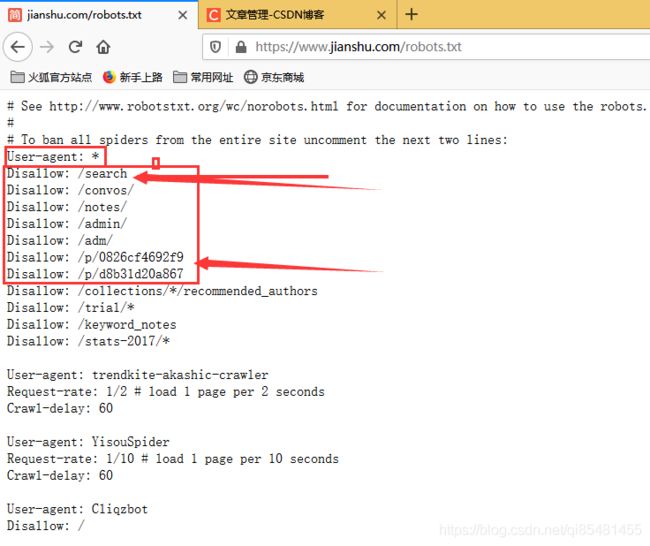
Task: Open the browser home page
Action: point(103,47)
